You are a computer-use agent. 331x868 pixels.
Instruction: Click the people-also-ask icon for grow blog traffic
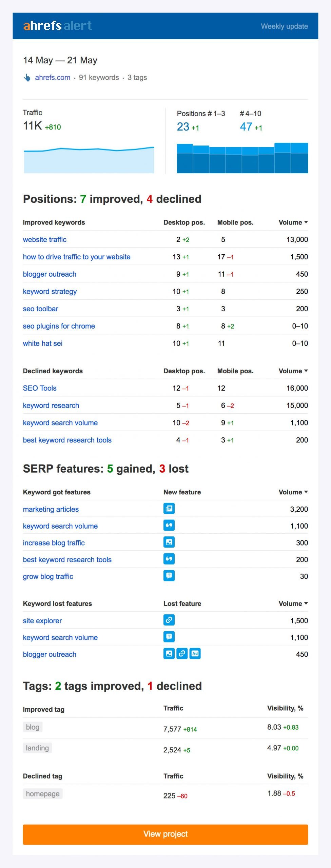(x=169, y=576)
